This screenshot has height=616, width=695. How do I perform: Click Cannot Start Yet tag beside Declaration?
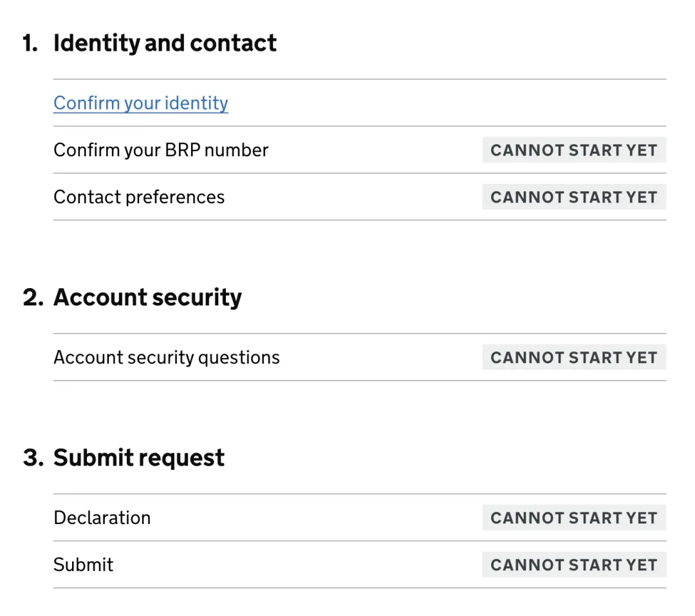pyautogui.click(x=573, y=518)
